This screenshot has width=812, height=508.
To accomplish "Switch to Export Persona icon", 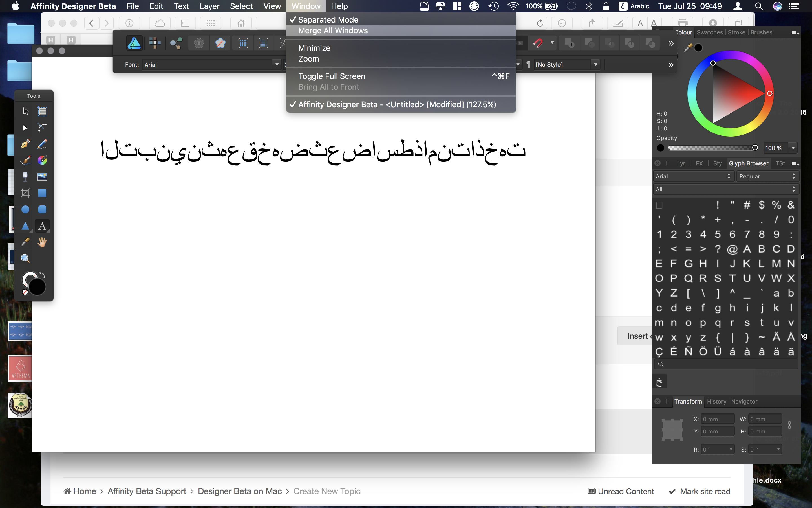I will point(176,43).
